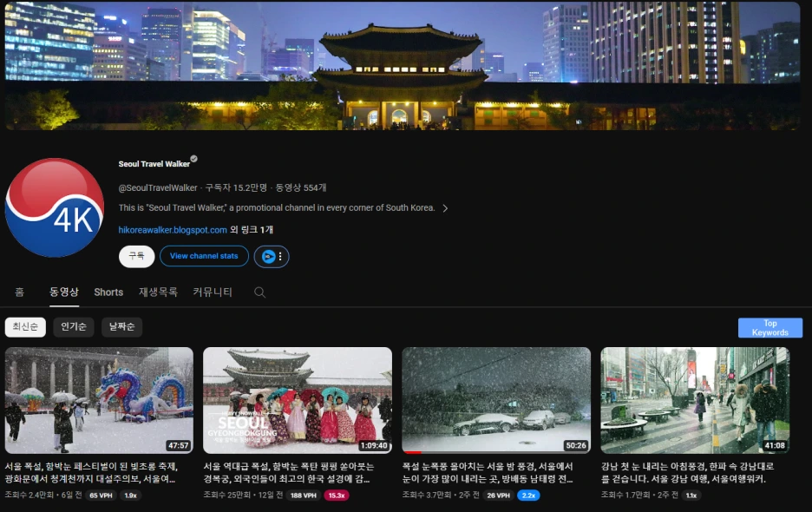Image resolution: width=812 pixels, height=512 pixels.
Task: Open hikoreawalker.blogspot.com link
Action: (173, 230)
